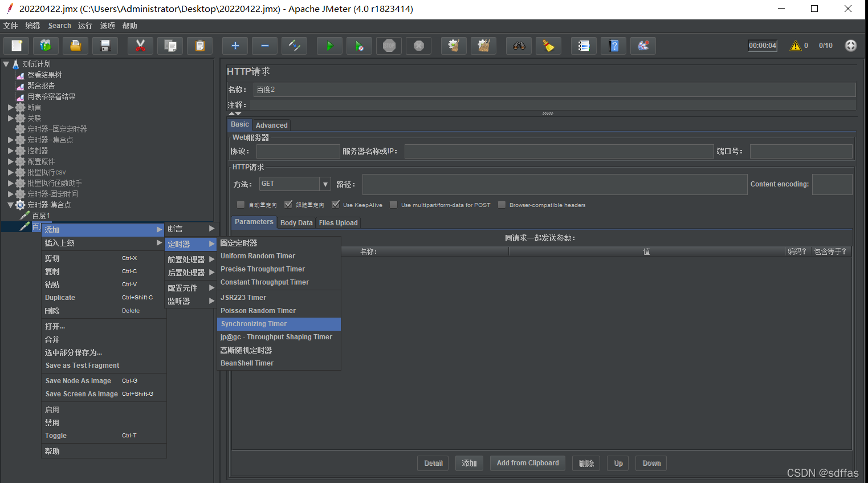This screenshot has width=868, height=483.
Task: Click the Clear results broom icon
Action: point(454,46)
